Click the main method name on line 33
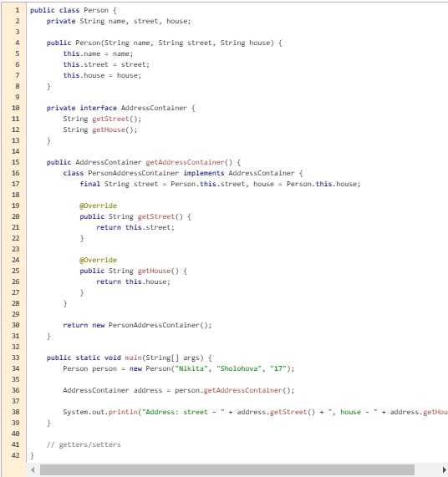Image resolution: width=448 pixels, height=477 pixels. 133,358
